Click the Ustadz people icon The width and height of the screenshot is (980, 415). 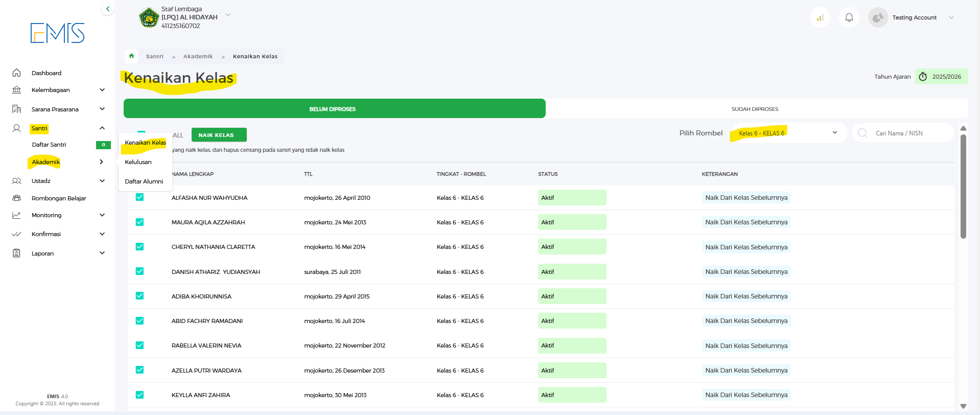tap(16, 181)
